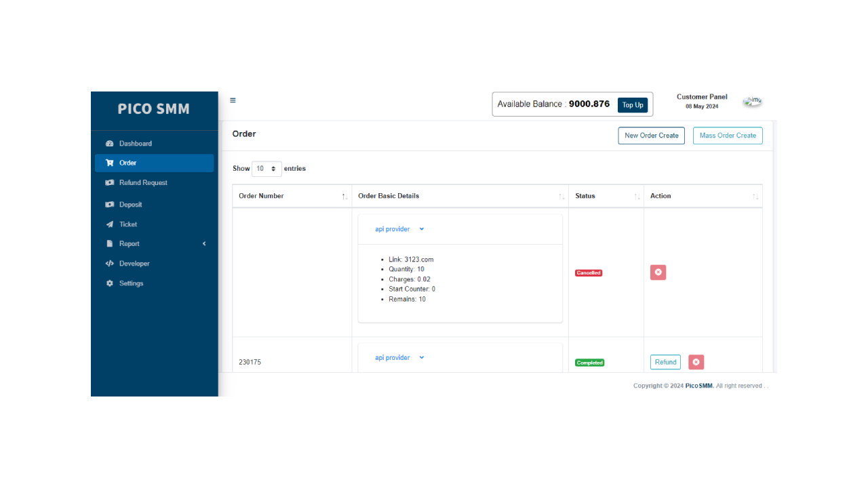Open the Dashboard sidebar icon
This screenshot has width=868, height=488.
click(110, 143)
